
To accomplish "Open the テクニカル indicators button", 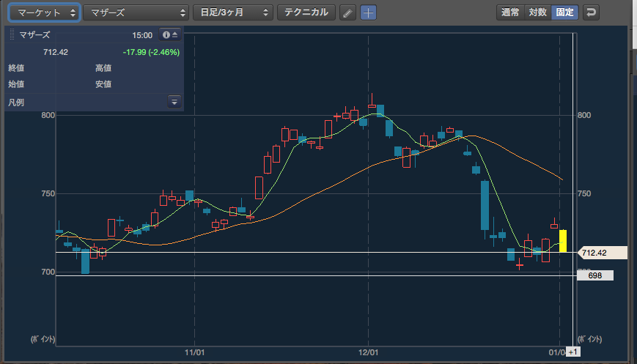I will 306,12.
